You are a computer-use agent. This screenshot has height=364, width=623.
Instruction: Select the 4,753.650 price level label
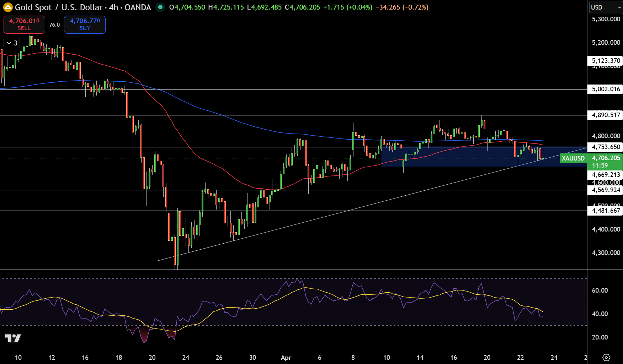point(605,147)
